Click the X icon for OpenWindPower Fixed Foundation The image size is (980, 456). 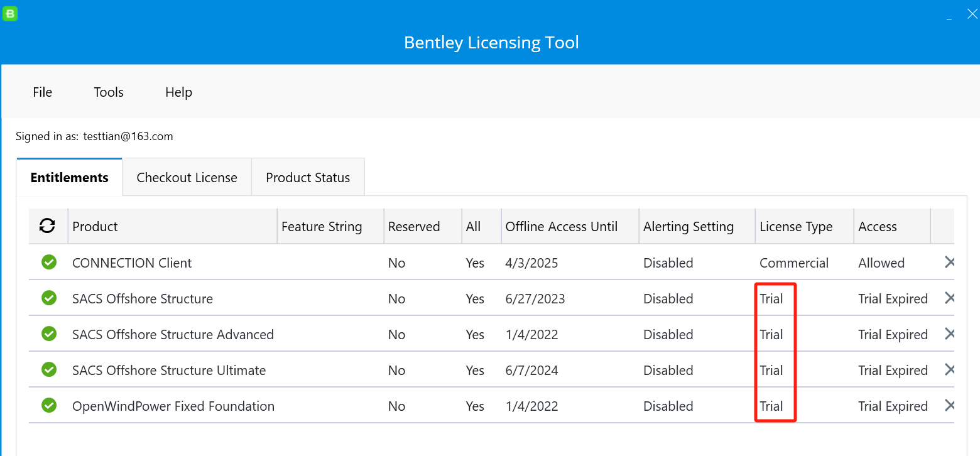click(949, 405)
